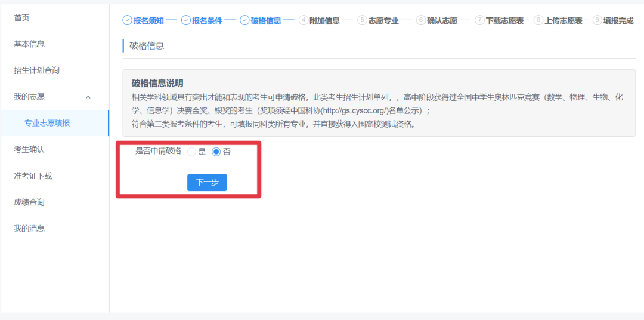Select 我的志愿 sidebar menu label
Screen dimensions: 644x320
point(29,97)
